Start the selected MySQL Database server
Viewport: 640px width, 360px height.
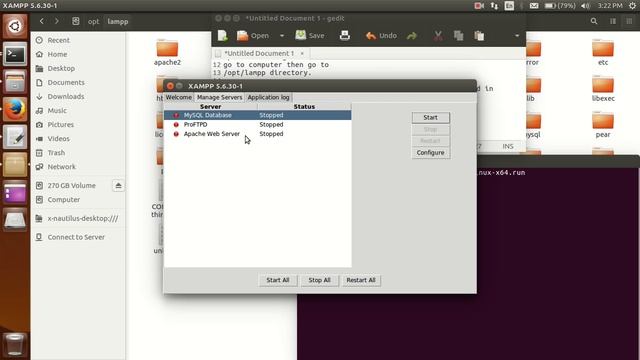tap(431, 118)
